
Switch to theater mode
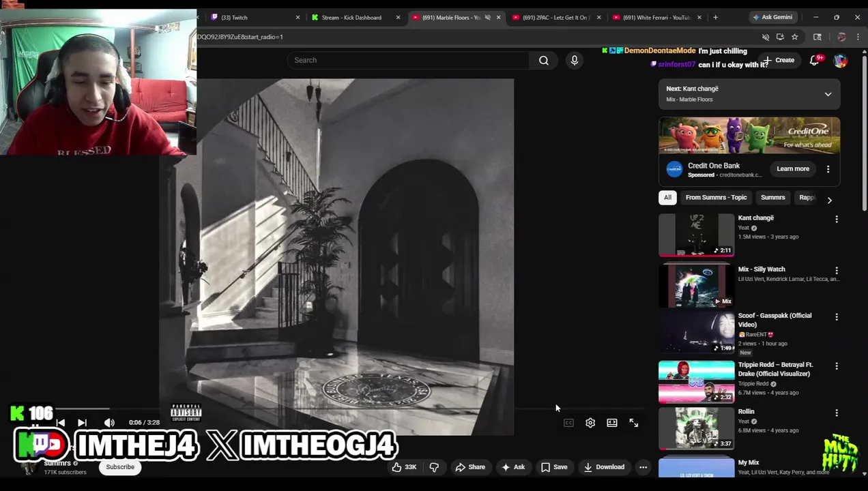tap(612, 423)
